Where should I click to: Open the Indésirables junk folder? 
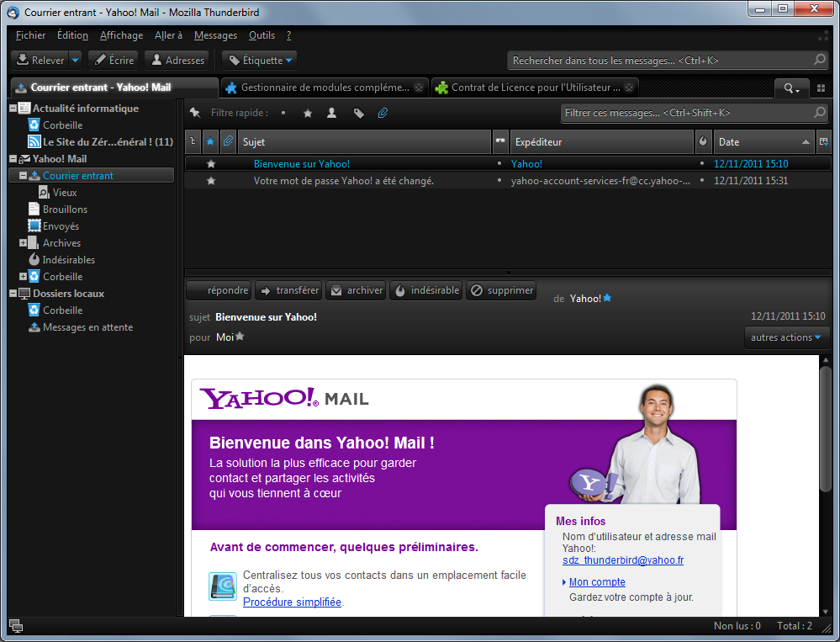point(68,260)
